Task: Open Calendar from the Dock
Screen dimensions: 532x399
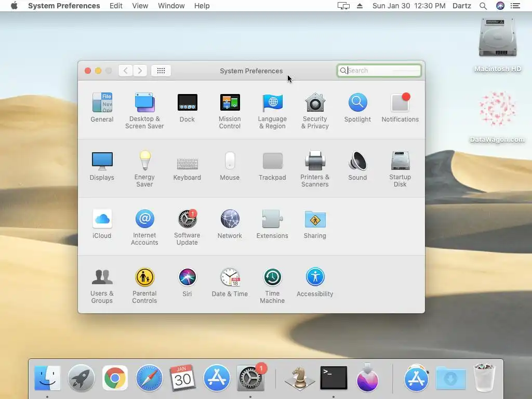Action: 182,378
